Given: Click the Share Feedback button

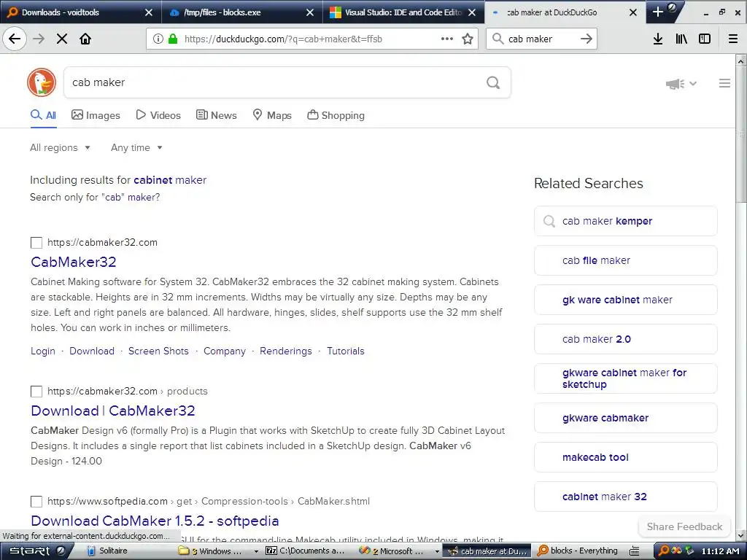Looking at the screenshot, I should click(684, 526).
